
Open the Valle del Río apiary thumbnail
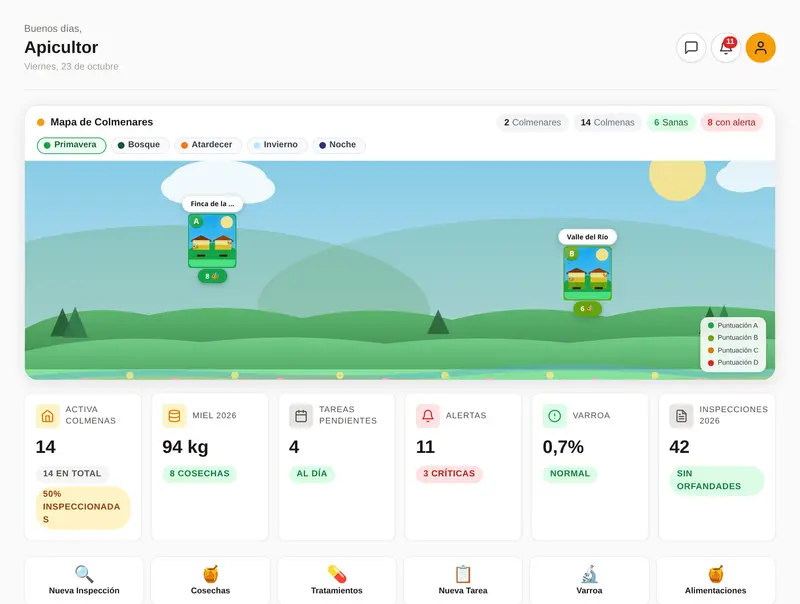click(588, 273)
